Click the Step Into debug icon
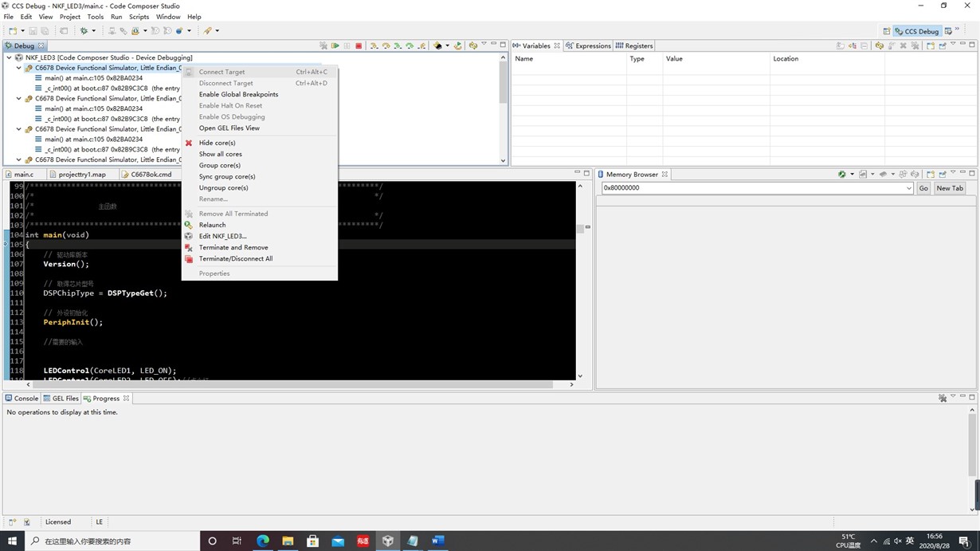The height and width of the screenshot is (551, 980). point(374,45)
